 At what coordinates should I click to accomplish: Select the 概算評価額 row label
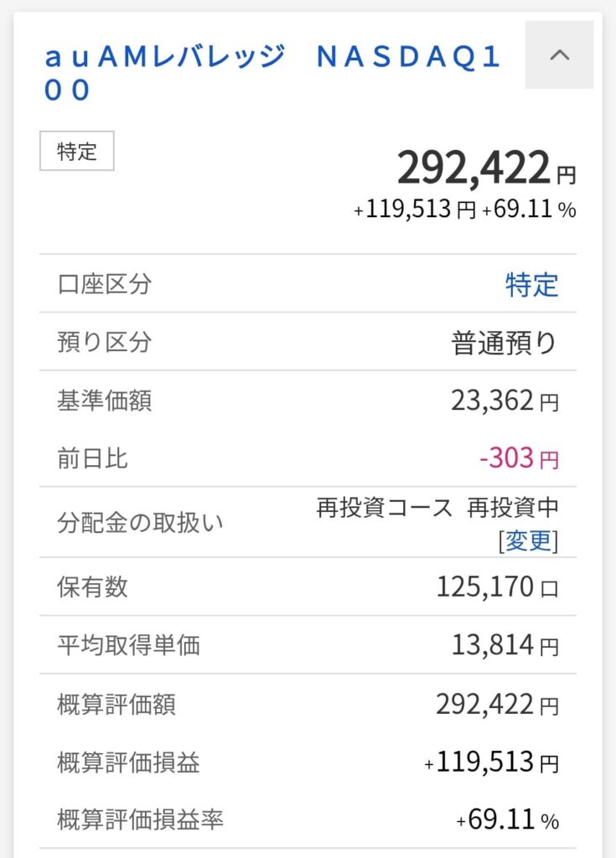click(116, 704)
